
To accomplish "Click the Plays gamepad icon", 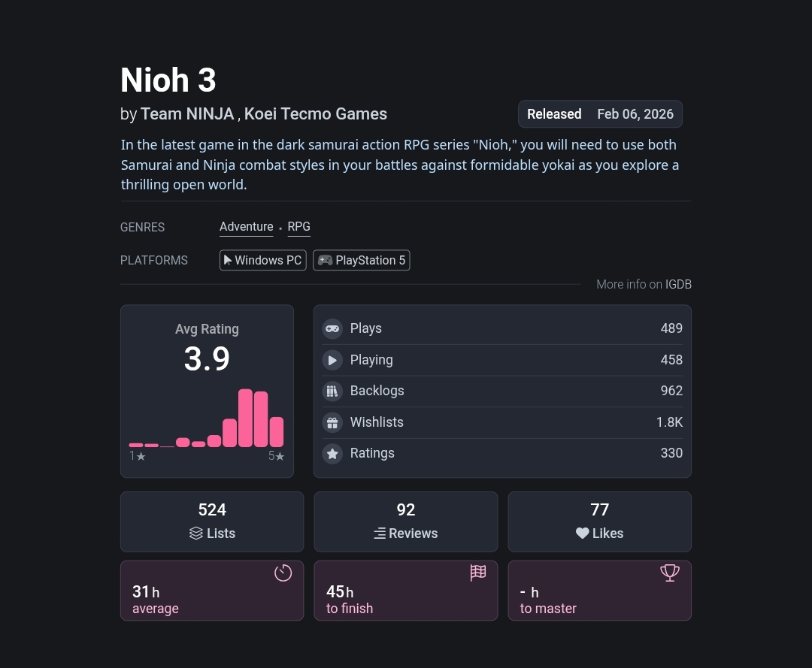I will coord(332,328).
